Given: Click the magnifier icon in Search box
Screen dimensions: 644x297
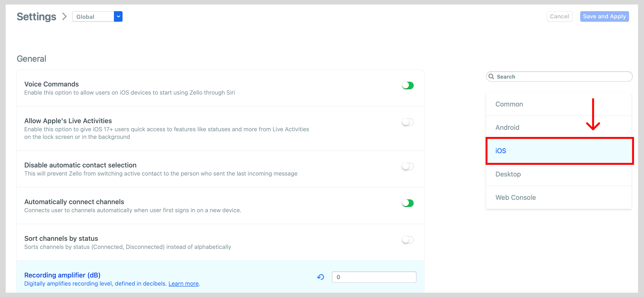Looking at the screenshot, I should click(x=491, y=77).
